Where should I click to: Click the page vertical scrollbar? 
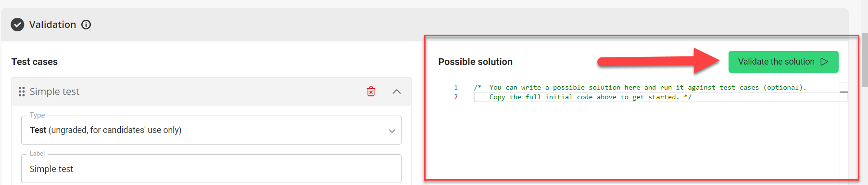pyautogui.click(x=865, y=60)
